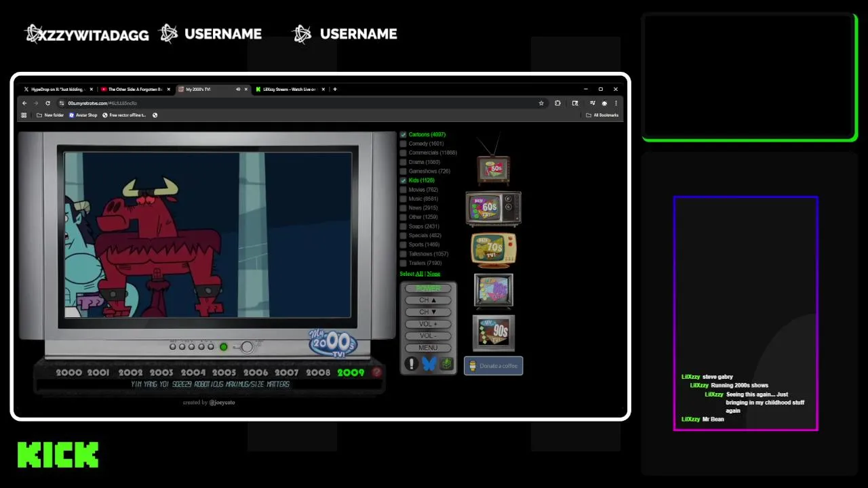The height and width of the screenshot is (488, 868).
Task: Switch to The Other Side YouTube tab
Action: tap(135, 89)
